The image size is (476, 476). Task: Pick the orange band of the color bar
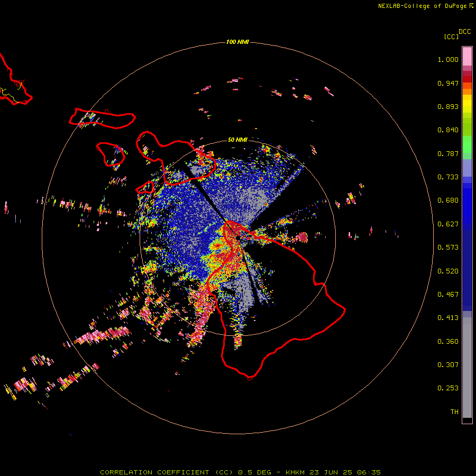pyautogui.click(x=467, y=91)
